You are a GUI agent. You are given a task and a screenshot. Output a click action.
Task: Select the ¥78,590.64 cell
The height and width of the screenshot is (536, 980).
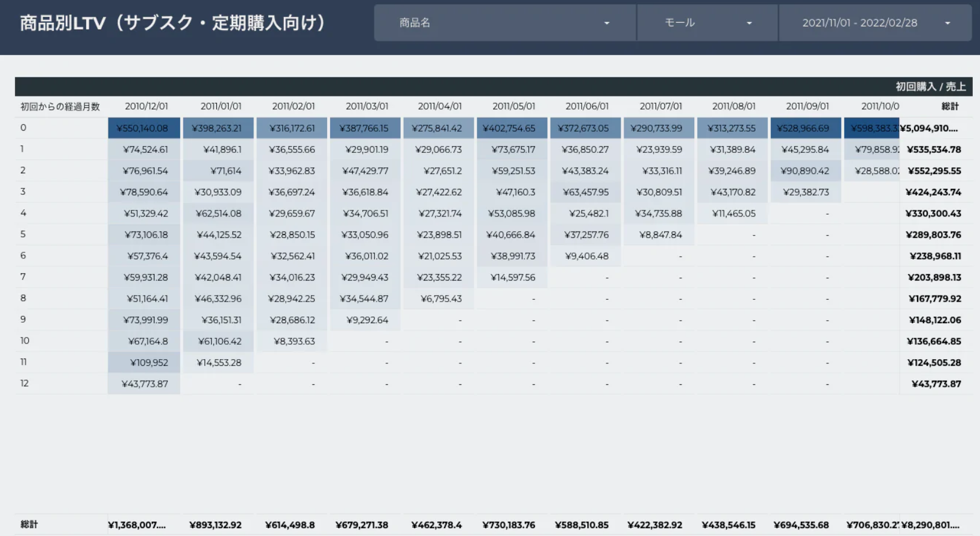click(x=144, y=192)
